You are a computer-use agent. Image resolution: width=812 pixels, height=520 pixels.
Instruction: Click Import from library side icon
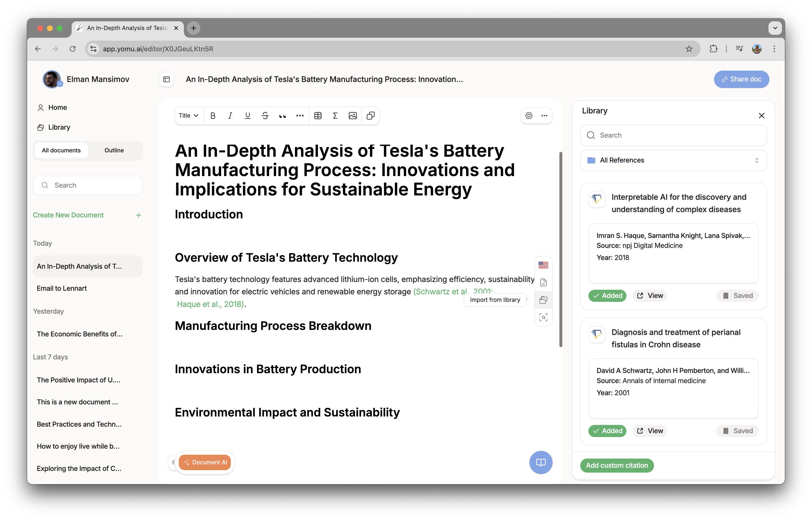[x=543, y=300]
